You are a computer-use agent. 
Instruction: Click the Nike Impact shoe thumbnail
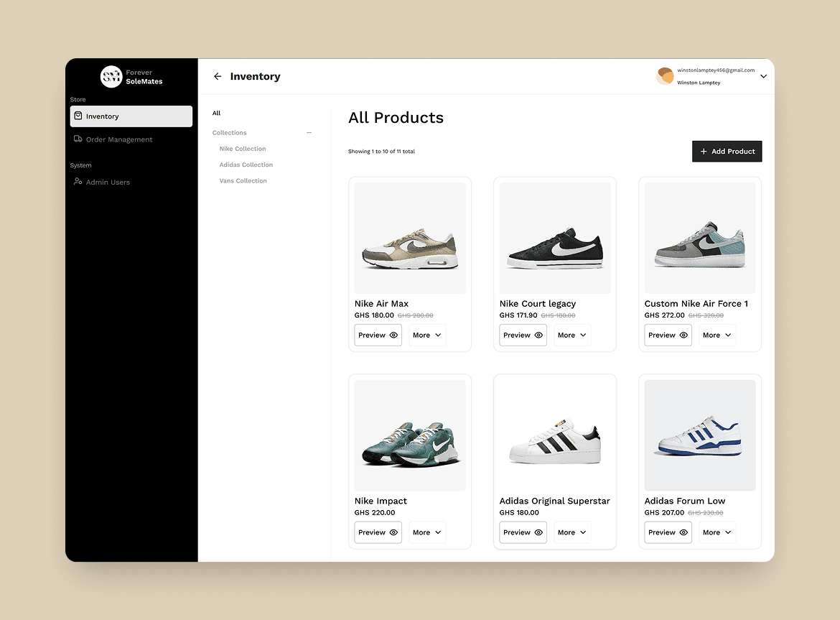coord(409,435)
